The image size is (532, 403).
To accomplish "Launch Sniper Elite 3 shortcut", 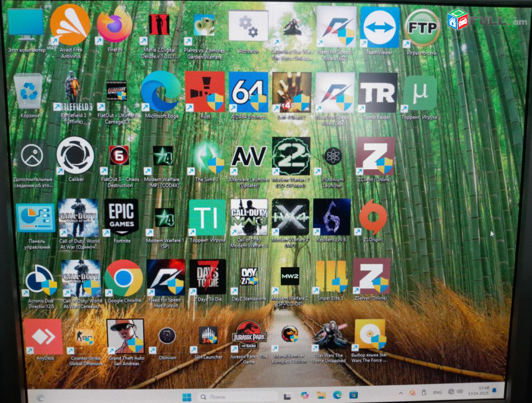I will click(x=331, y=277).
